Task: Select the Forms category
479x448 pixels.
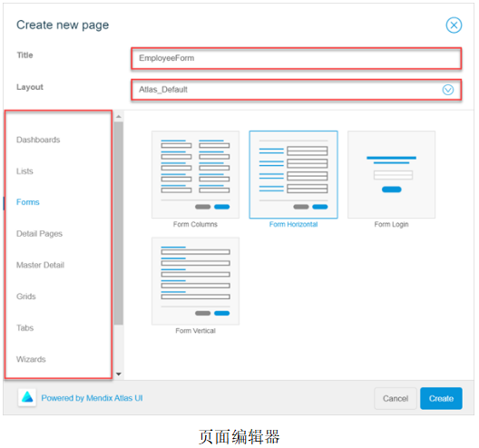Action: coord(28,202)
